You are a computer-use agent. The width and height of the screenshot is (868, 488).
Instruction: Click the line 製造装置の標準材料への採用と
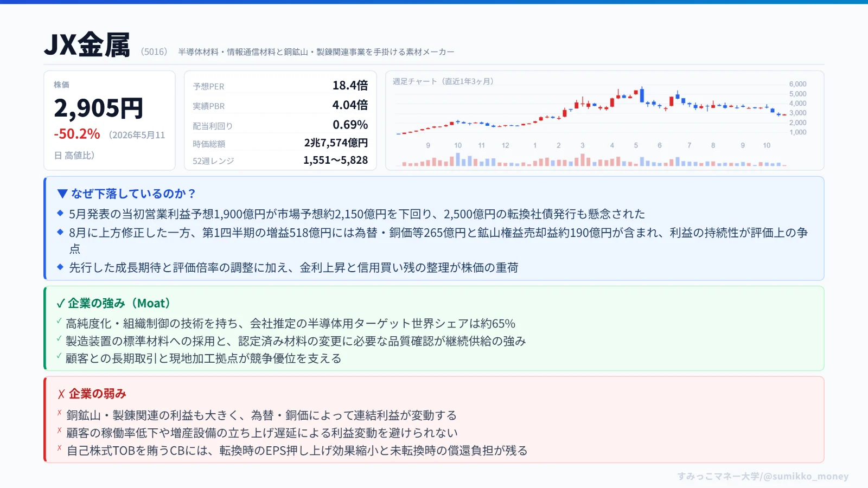point(296,341)
